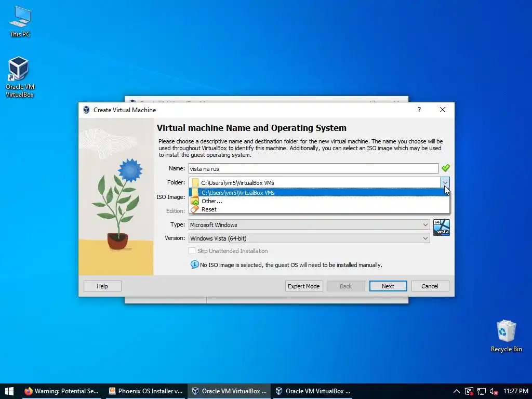Click the security alert tray icon
Image resolution: width=532 pixels, height=399 pixels.
(469, 391)
